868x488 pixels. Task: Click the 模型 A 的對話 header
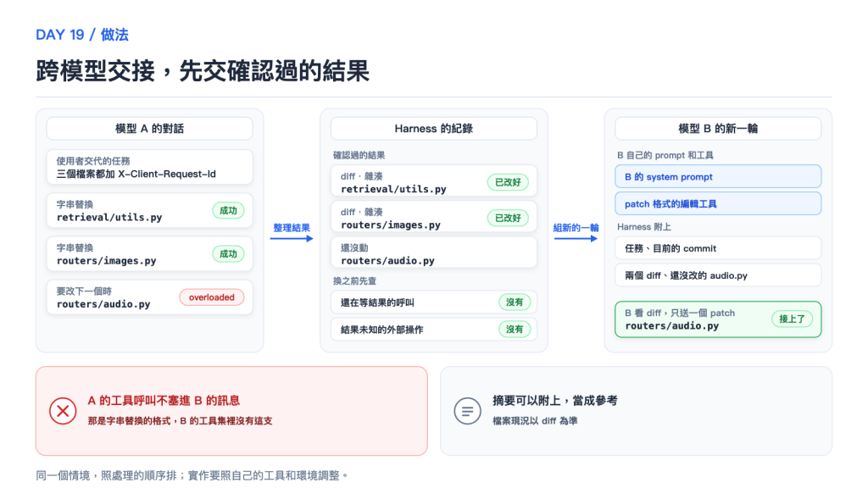[149, 129]
